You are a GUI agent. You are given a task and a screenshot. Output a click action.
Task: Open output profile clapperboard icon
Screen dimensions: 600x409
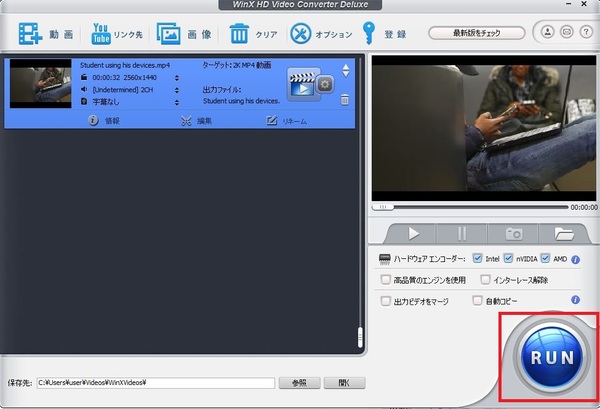point(303,85)
